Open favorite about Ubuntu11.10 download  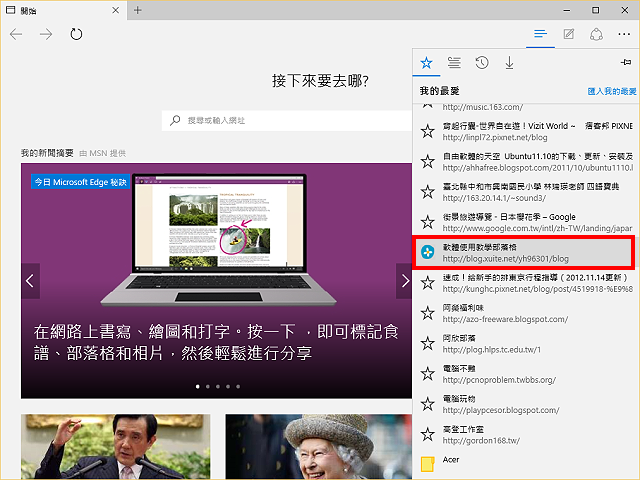(x=526, y=161)
